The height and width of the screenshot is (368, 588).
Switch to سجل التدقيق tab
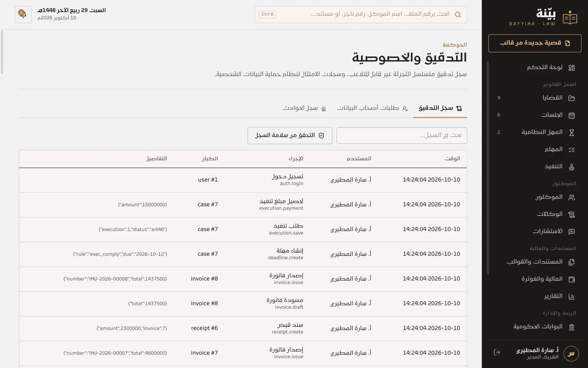[x=440, y=108]
